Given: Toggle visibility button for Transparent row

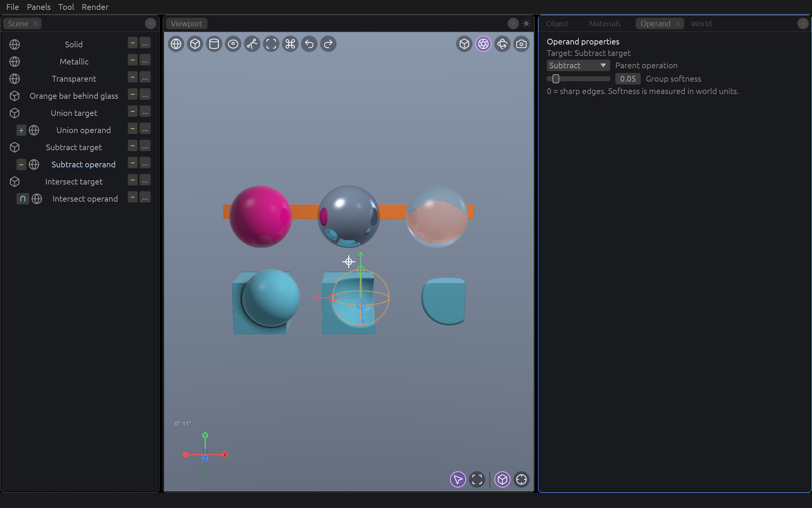Looking at the screenshot, I should pos(133,77).
